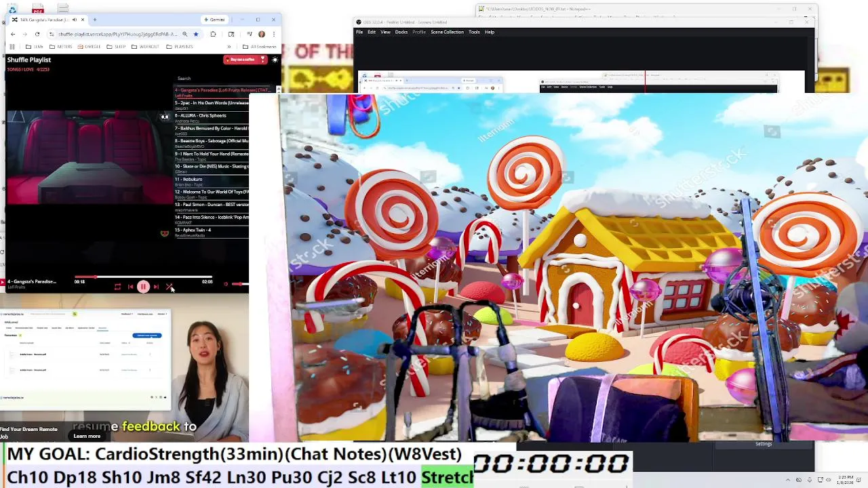Screen dimensions: 868x488
Task: Open the PLAYLISTS bookmarks folder
Action: (x=180, y=47)
